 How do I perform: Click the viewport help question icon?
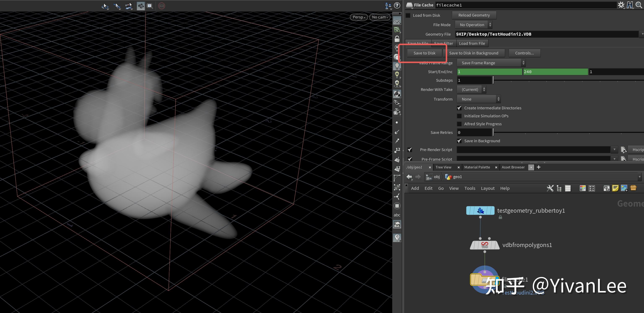(397, 5)
